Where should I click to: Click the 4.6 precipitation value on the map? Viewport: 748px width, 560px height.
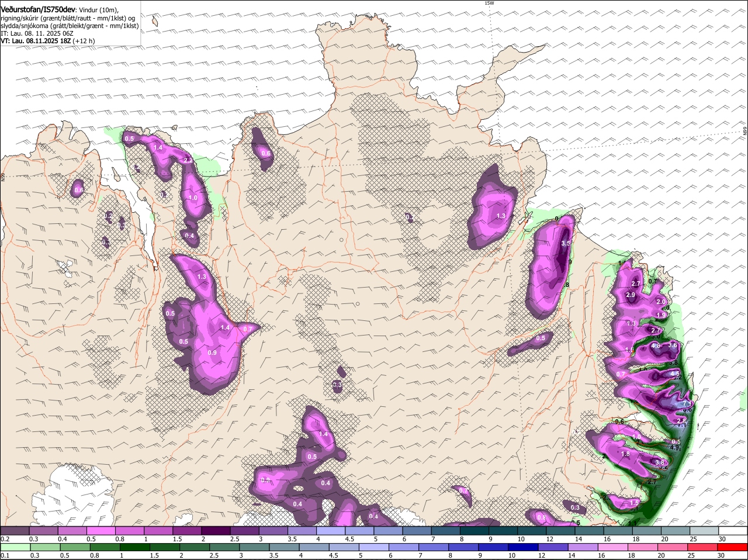point(656,345)
